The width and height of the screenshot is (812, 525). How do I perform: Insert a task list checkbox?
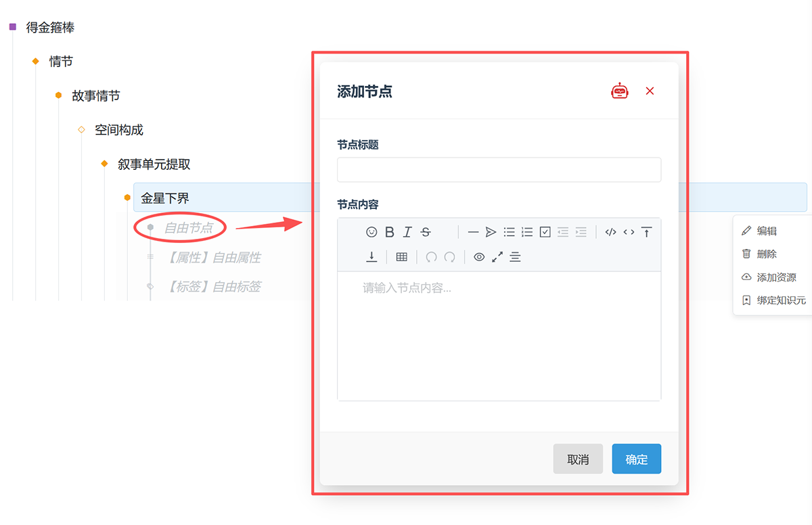click(545, 232)
